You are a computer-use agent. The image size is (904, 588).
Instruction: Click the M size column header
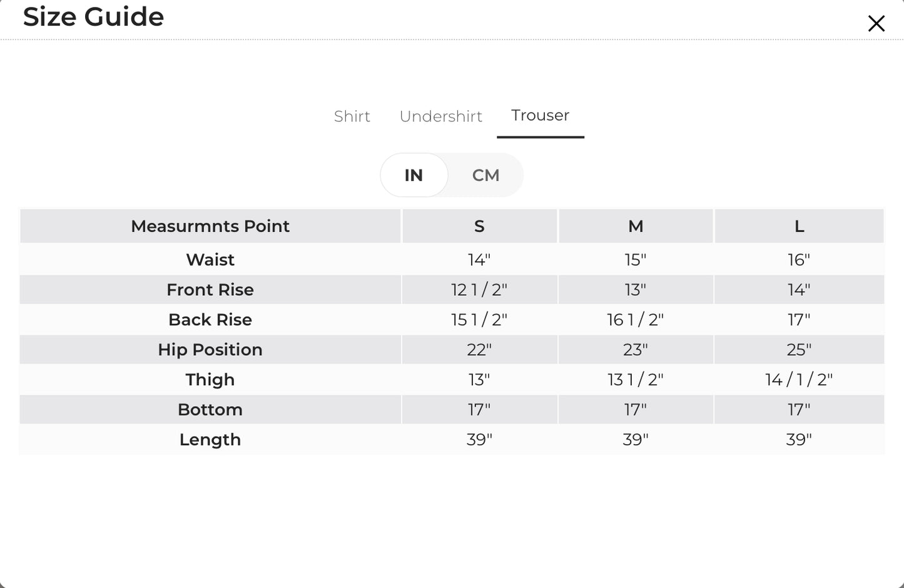(636, 226)
